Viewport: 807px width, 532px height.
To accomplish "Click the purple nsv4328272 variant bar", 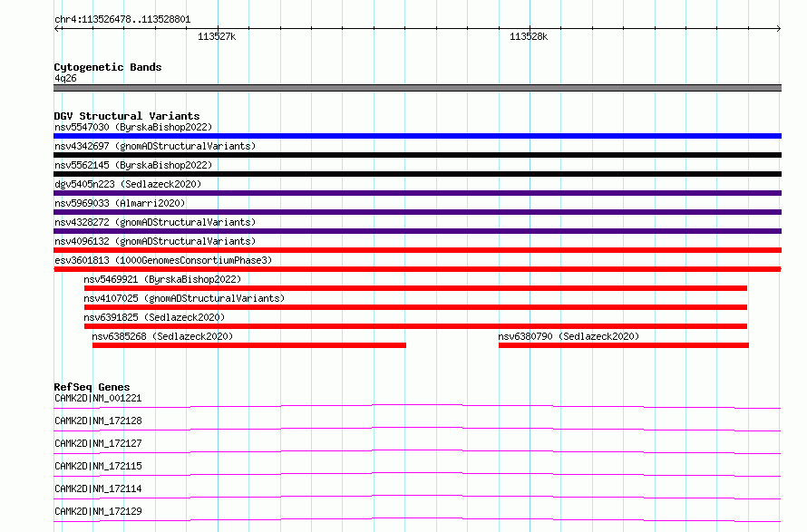I will click(417, 231).
